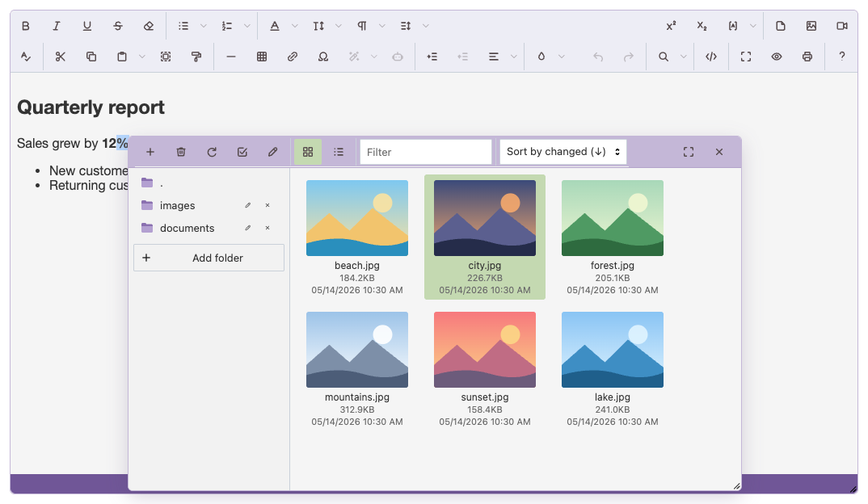The image size is (868, 504).
Task: Toggle underline formatting
Action: tap(87, 26)
